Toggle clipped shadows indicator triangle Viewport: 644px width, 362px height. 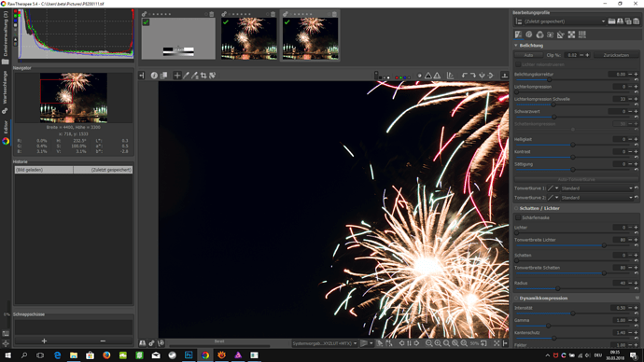428,76
